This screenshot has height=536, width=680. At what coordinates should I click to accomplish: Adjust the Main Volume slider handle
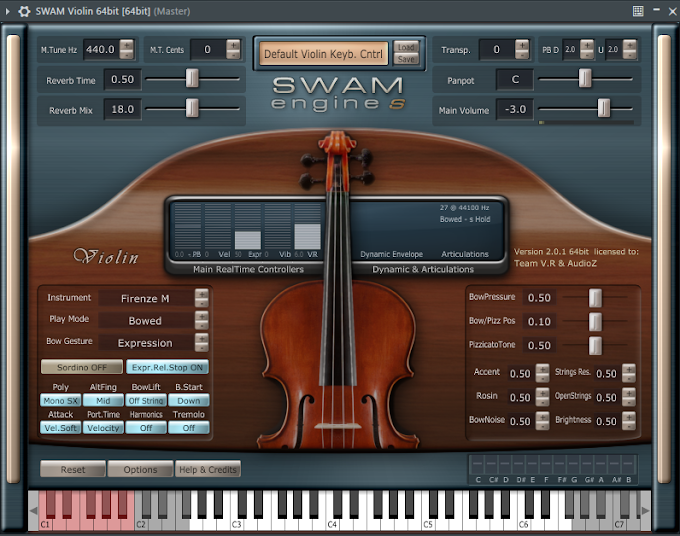coord(604,108)
